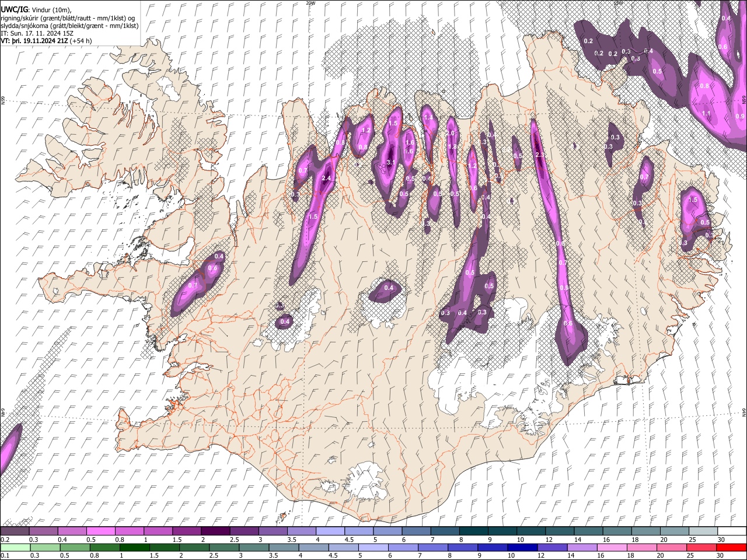Pick lower scale swatch between 5 and 6

click(373, 547)
